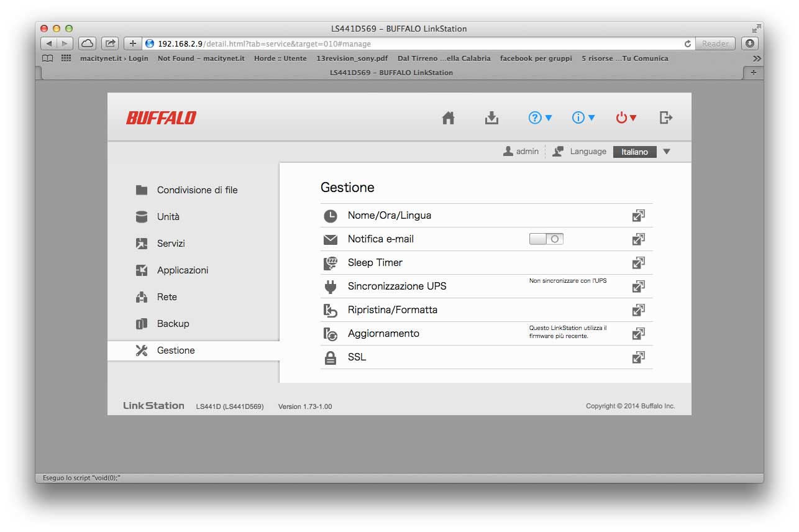Click the envelope icon beside Notifica e-mail
Viewport: 799px width, 532px height.
[331, 239]
